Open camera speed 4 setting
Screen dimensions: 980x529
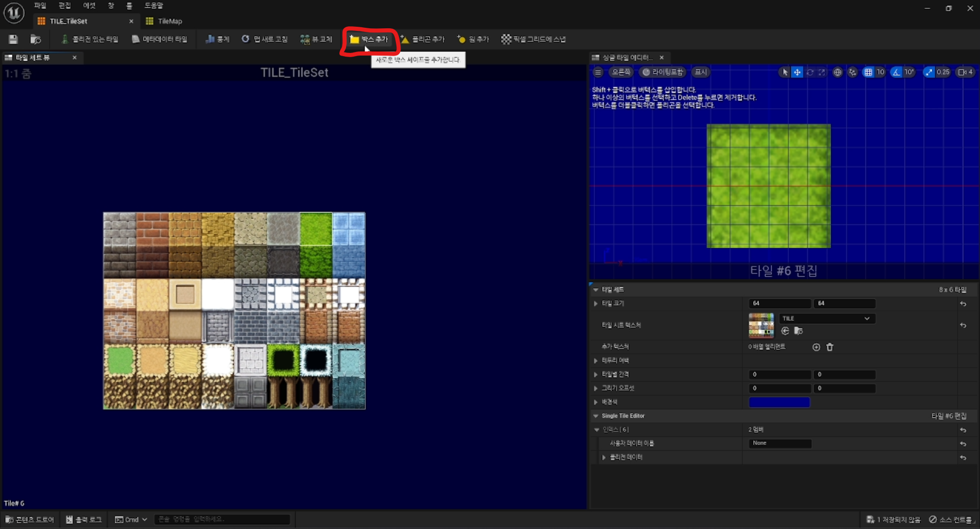click(x=966, y=72)
